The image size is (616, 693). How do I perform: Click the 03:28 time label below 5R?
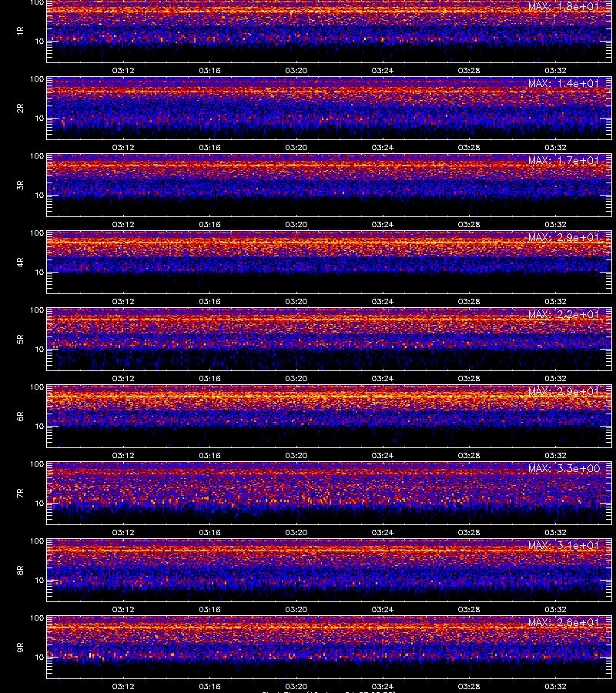click(x=469, y=378)
